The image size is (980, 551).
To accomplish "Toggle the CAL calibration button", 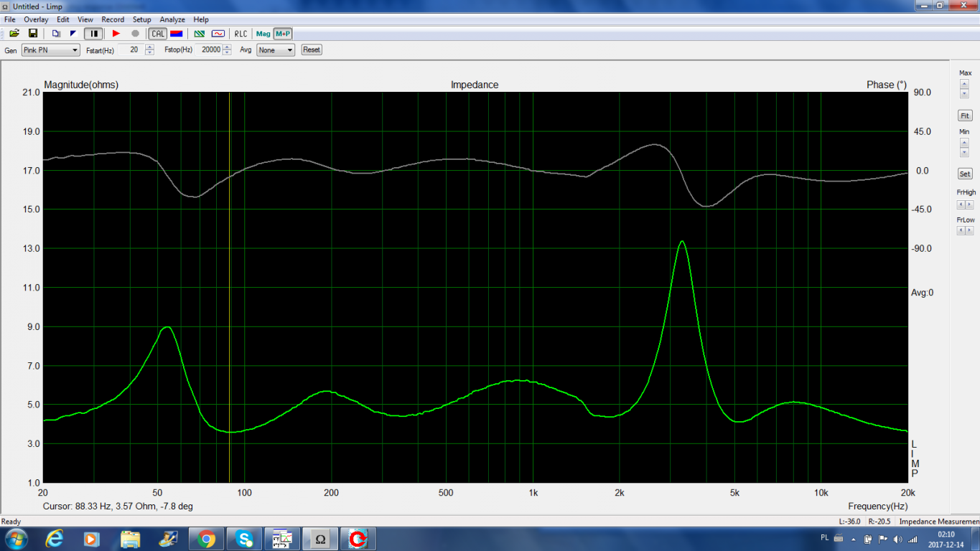I will (x=157, y=34).
